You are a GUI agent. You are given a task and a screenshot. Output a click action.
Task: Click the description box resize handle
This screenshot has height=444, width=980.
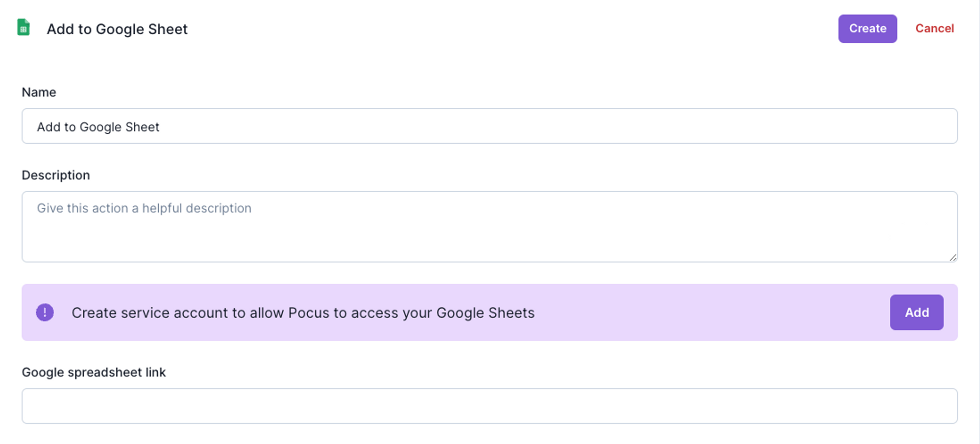(953, 257)
